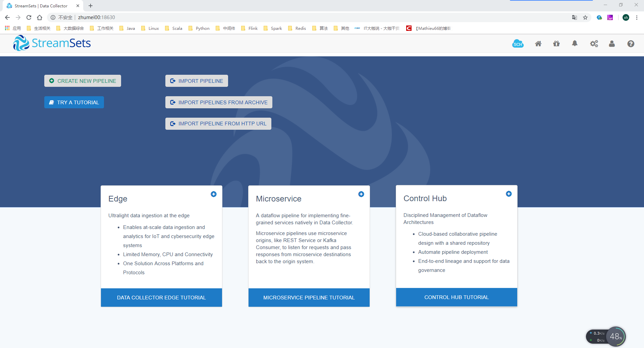Open the Administration gears menu
This screenshot has width=644, height=348.
click(594, 44)
